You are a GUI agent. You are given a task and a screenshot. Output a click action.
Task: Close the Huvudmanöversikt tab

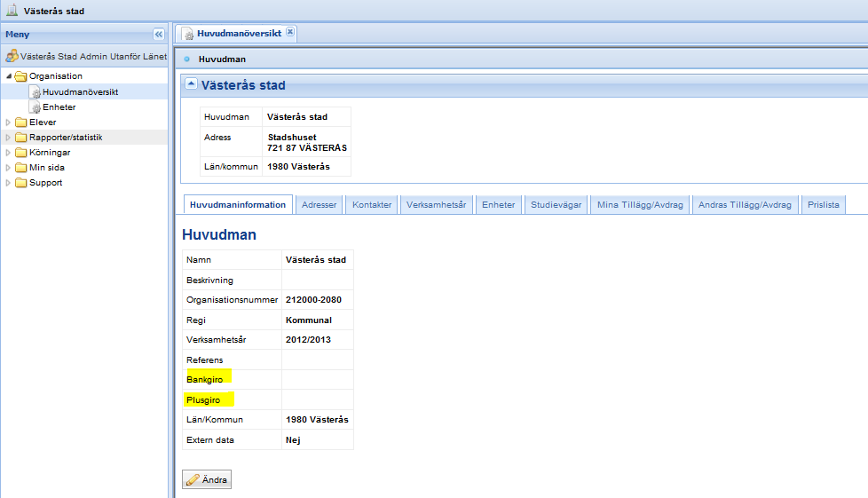(x=290, y=32)
